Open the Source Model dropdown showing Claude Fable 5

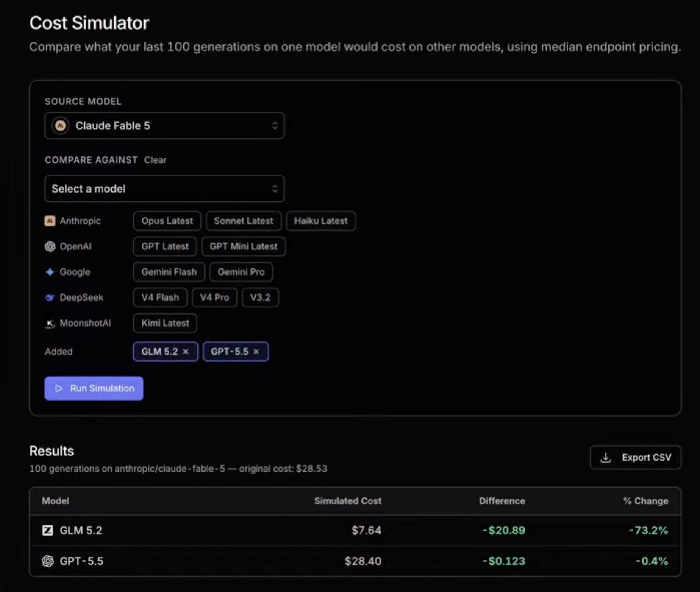coord(164,126)
